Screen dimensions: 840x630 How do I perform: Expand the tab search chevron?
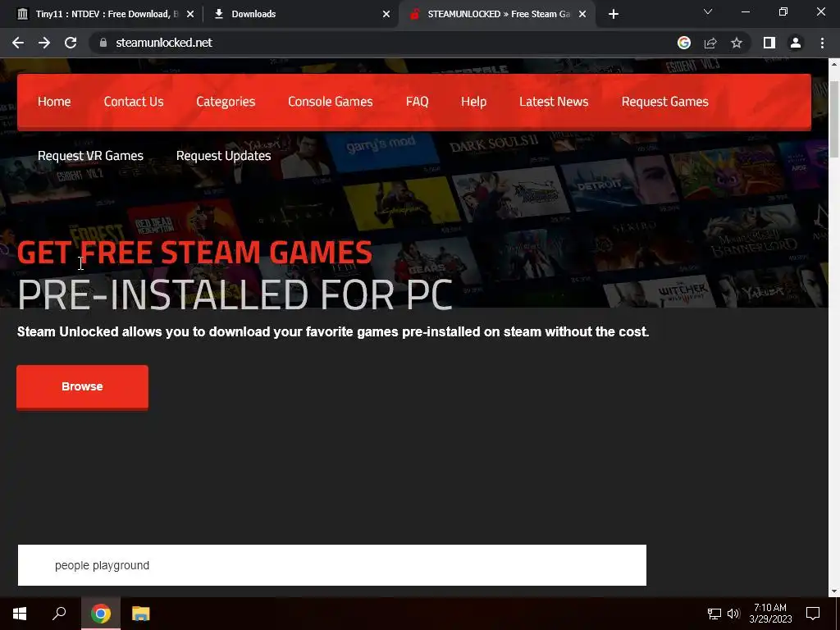click(708, 11)
